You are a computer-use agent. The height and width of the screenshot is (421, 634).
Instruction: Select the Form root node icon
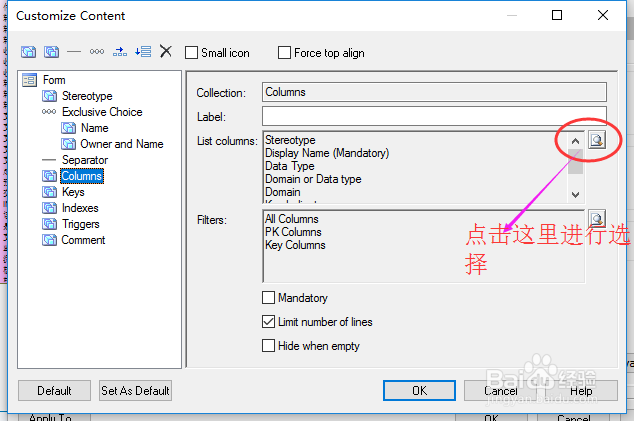click(x=30, y=80)
